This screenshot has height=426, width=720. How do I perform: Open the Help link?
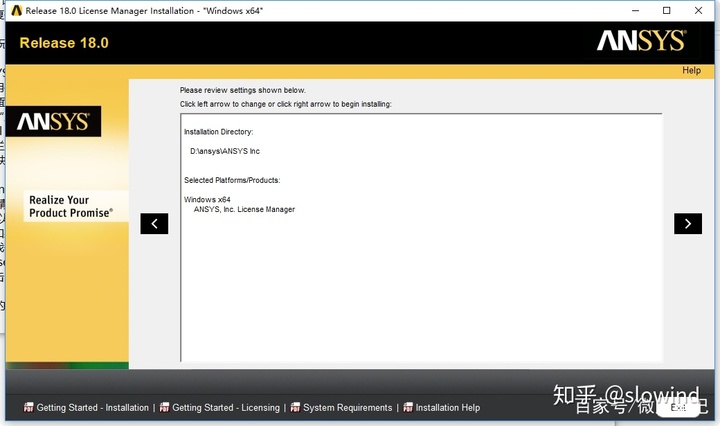(x=691, y=70)
